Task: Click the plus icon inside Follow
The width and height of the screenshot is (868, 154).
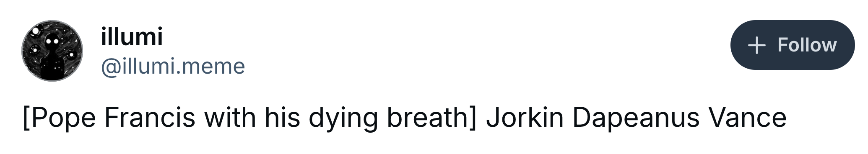Action: coord(756,45)
